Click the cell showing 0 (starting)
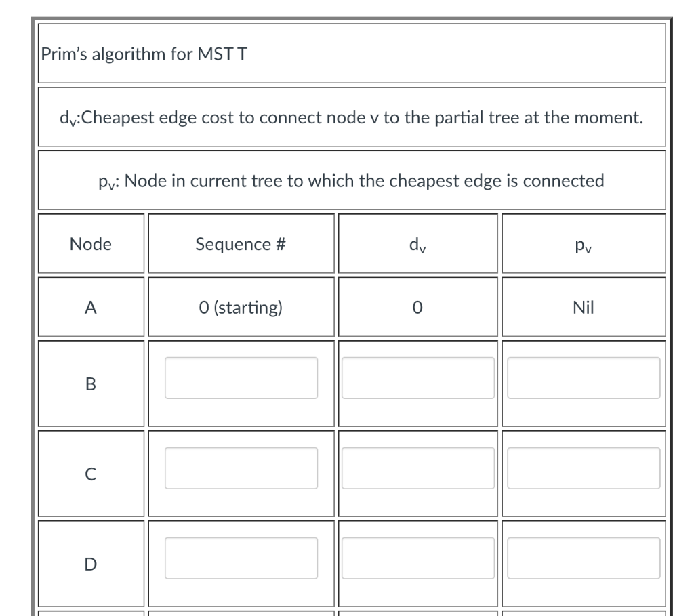 point(240,306)
